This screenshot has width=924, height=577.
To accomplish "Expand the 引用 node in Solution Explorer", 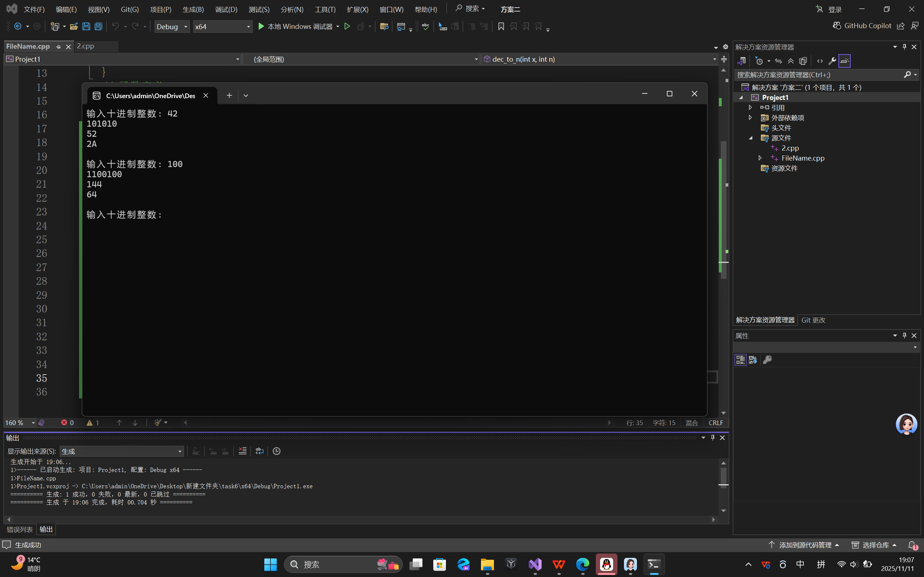I will click(750, 108).
